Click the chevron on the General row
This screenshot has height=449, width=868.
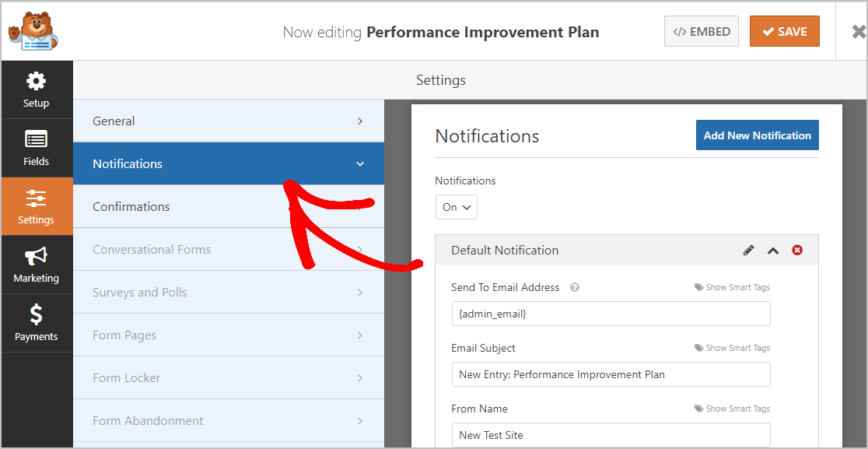click(360, 121)
